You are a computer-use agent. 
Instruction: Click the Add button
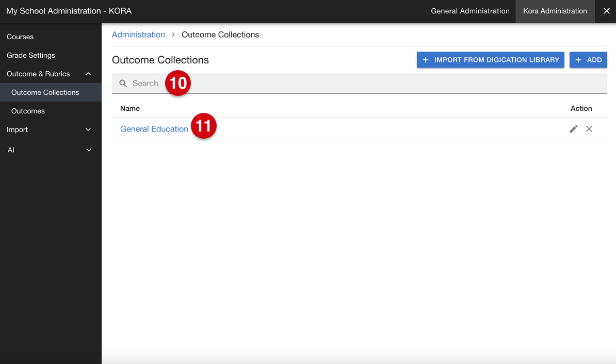pos(588,60)
